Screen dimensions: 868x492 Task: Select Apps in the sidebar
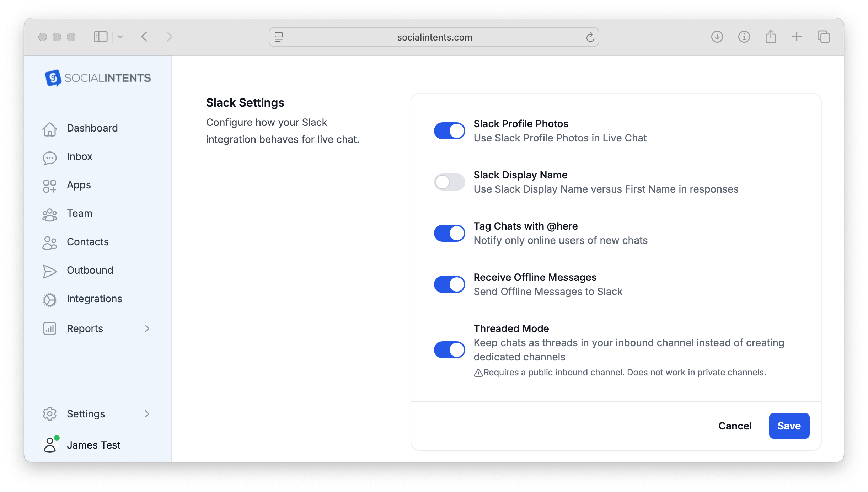pyautogui.click(x=79, y=185)
